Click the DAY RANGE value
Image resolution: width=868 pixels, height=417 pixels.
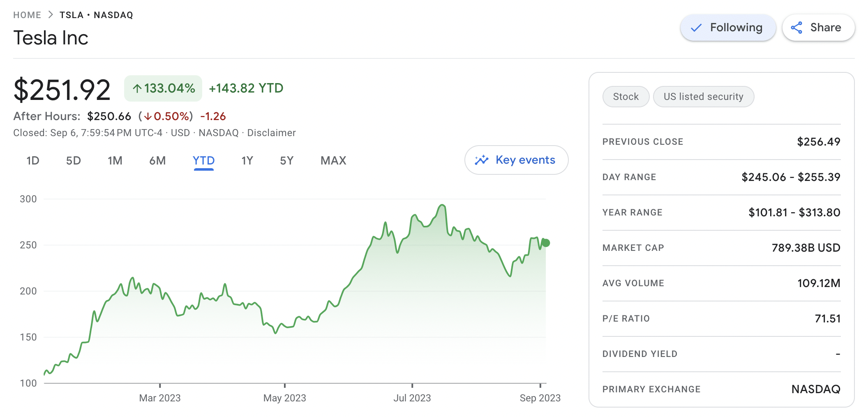coord(791,177)
